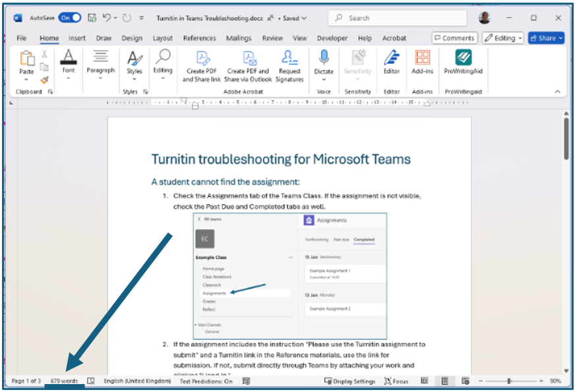The image size is (575, 392).
Task: Open the Clipboard pane launcher
Action: pos(50,92)
